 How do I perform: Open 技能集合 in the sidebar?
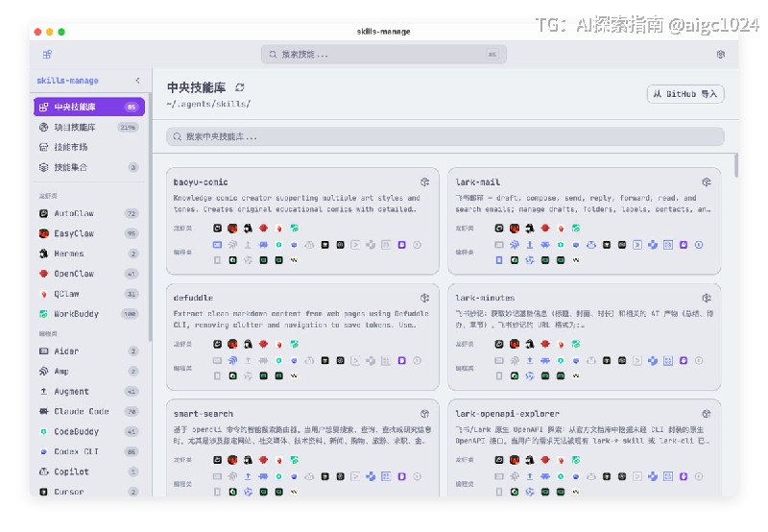89,167
